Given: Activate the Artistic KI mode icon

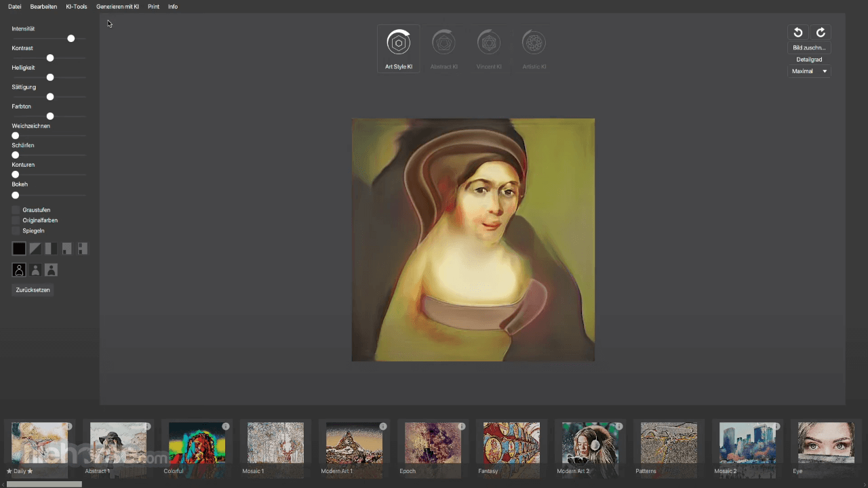Looking at the screenshot, I should (x=534, y=43).
